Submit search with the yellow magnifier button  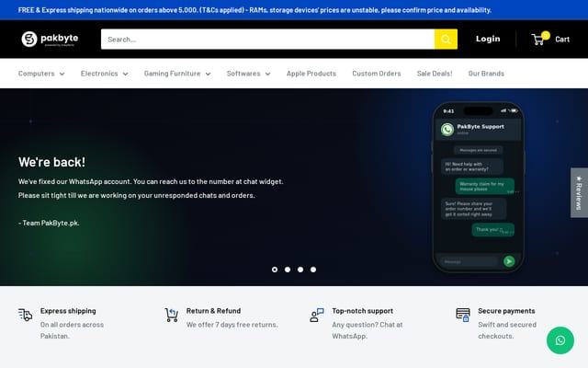point(446,39)
